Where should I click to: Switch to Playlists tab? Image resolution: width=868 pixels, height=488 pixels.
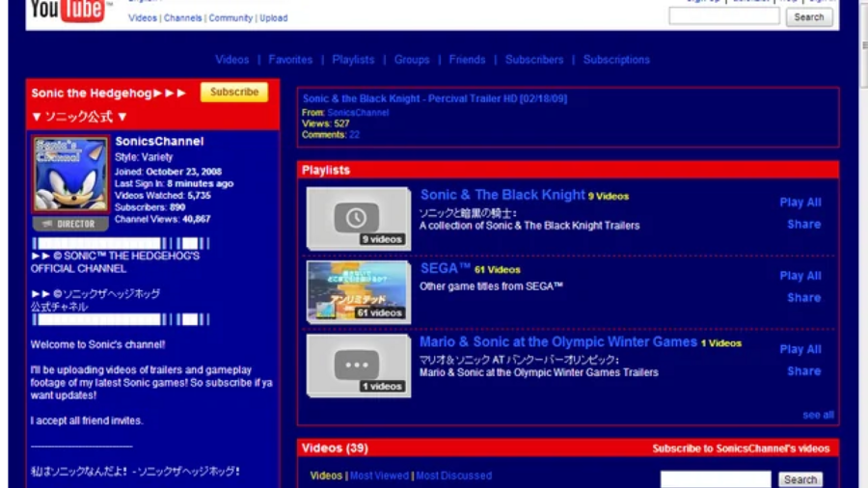pyautogui.click(x=353, y=60)
